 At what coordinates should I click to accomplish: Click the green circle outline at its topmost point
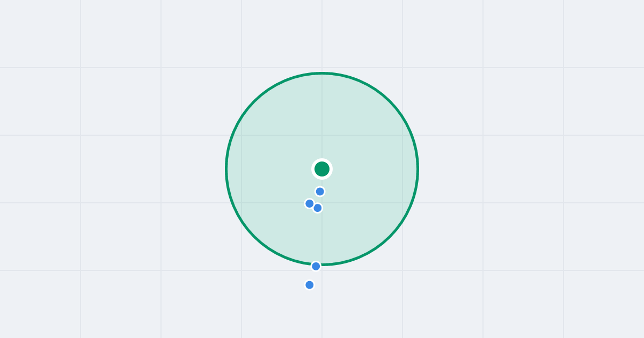pyautogui.click(x=322, y=73)
